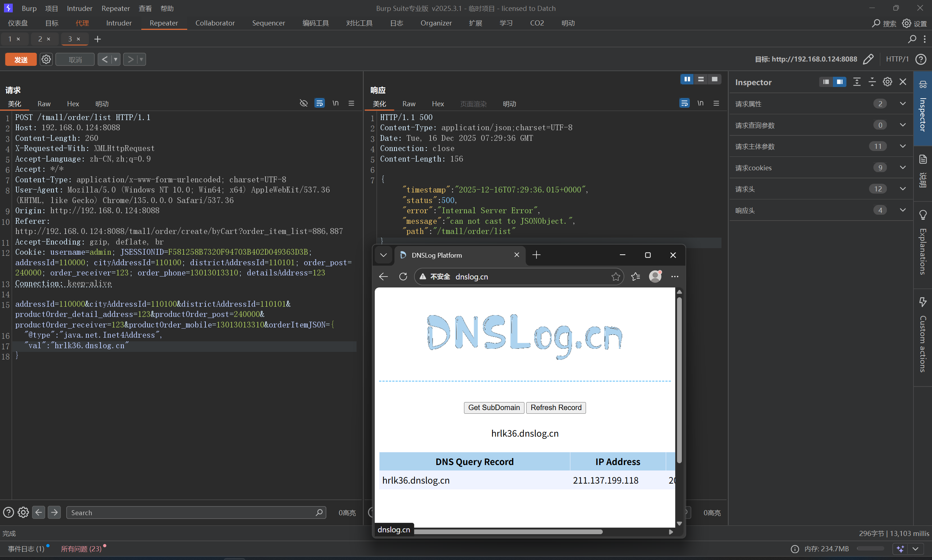Click the AI sparkle icon in status bar
The height and width of the screenshot is (560, 932).
click(x=901, y=549)
